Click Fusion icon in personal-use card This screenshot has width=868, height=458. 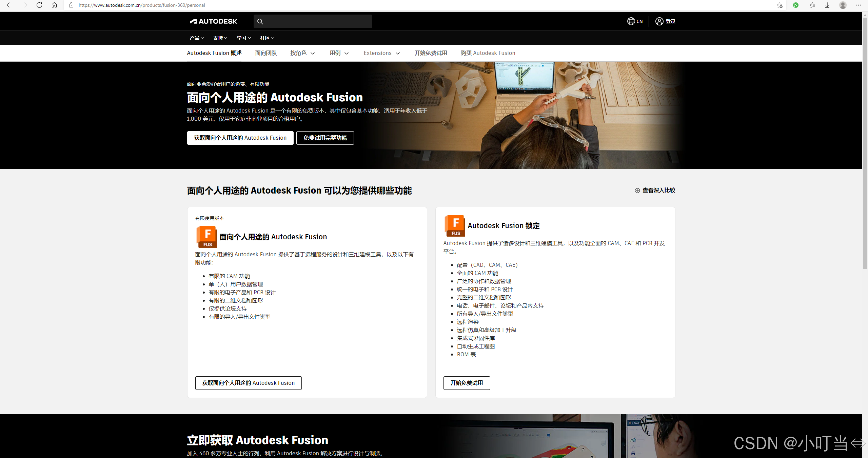click(x=206, y=237)
